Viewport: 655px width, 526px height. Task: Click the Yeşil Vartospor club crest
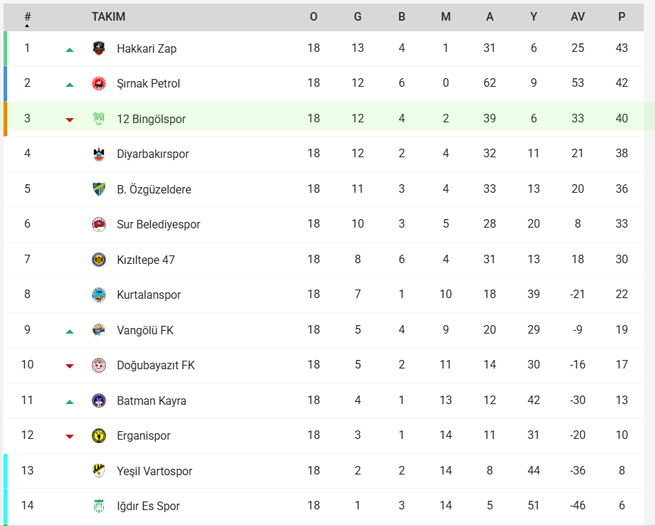click(99, 471)
